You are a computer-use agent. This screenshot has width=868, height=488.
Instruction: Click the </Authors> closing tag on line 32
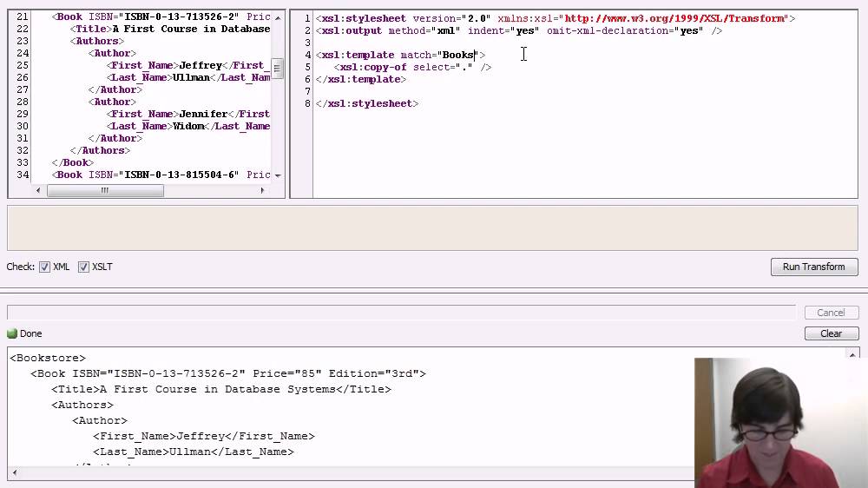point(100,151)
